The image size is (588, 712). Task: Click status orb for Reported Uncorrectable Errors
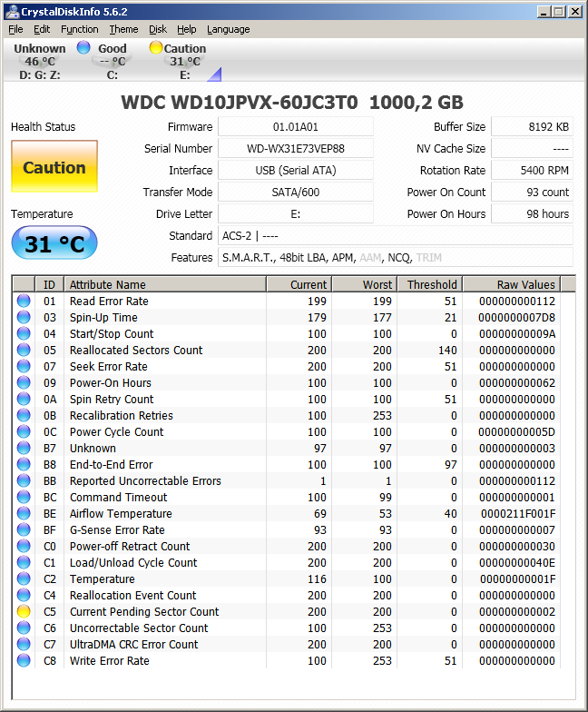pos(24,480)
